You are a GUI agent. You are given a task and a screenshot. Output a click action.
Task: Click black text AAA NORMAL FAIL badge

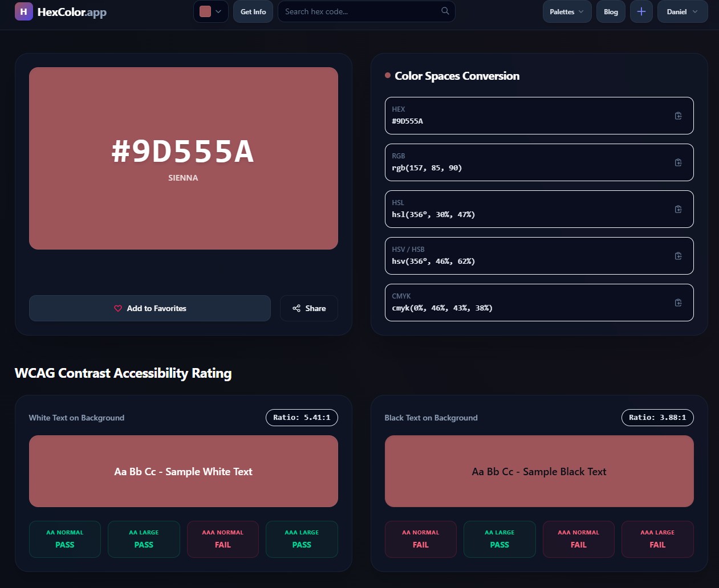579,539
